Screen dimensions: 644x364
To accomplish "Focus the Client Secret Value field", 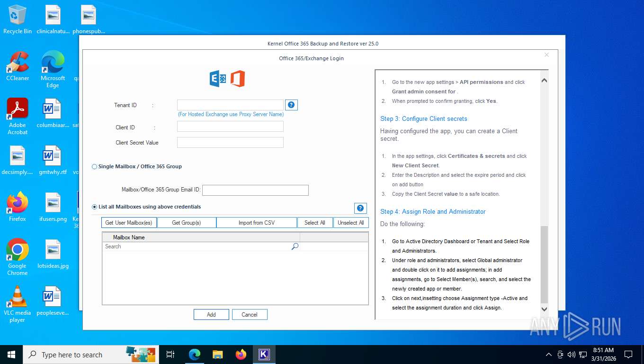I will (230, 142).
